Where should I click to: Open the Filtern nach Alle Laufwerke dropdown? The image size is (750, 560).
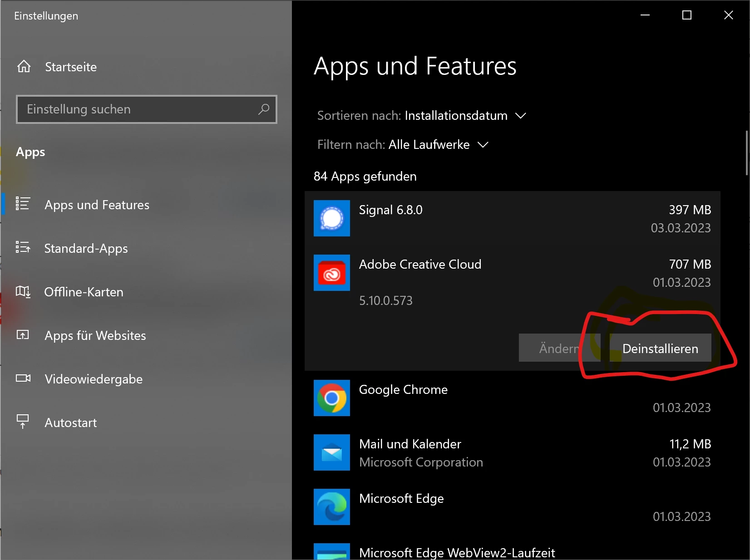(x=403, y=145)
